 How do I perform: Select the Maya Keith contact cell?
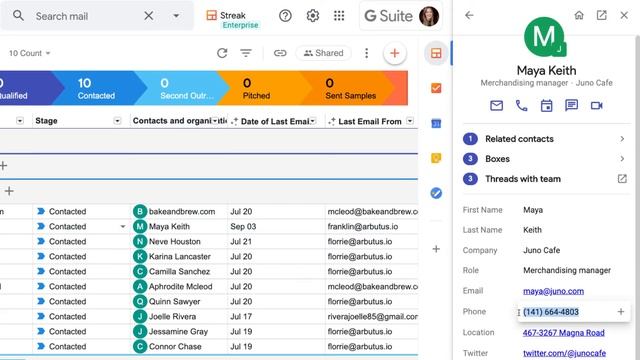coord(178,227)
